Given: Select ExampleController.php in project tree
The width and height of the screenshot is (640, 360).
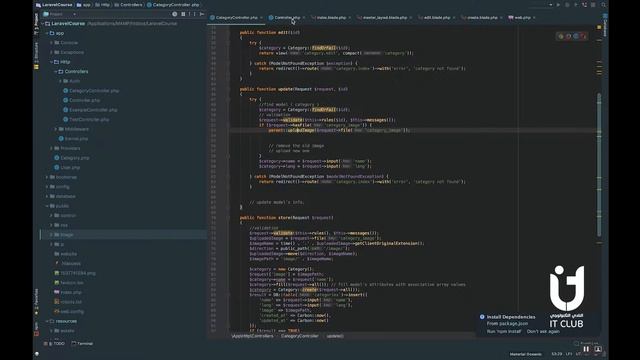Looking at the screenshot, I should (x=90, y=110).
